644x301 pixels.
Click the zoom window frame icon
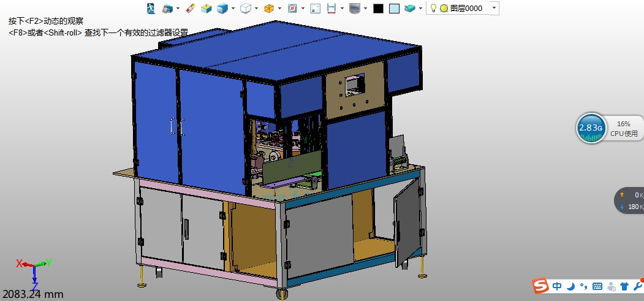click(315, 9)
